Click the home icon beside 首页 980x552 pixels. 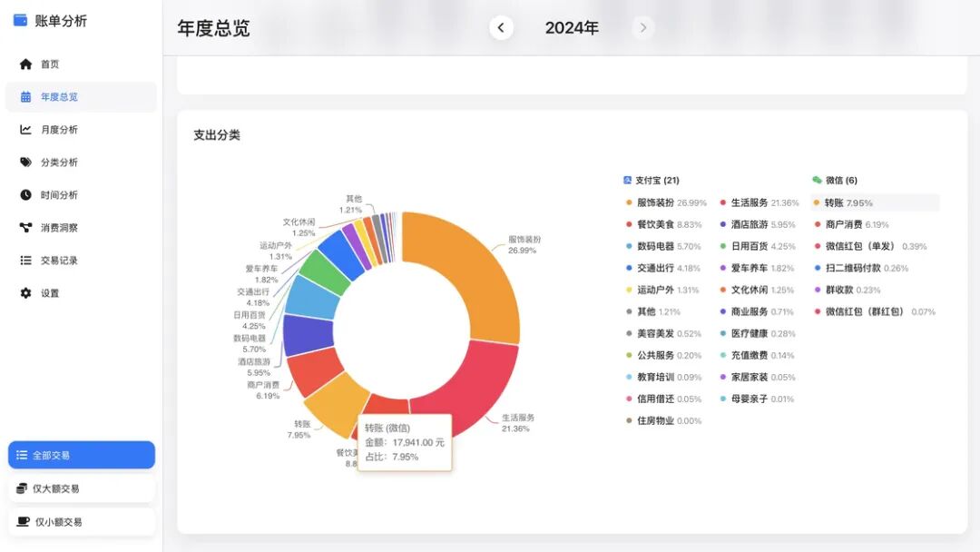pyautogui.click(x=25, y=64)
